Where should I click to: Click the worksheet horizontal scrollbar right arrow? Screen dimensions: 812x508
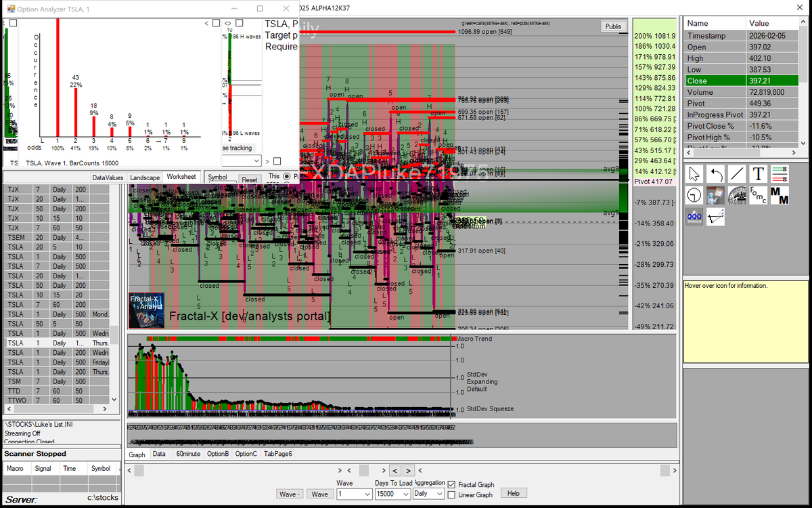click(x=104, y=409)
